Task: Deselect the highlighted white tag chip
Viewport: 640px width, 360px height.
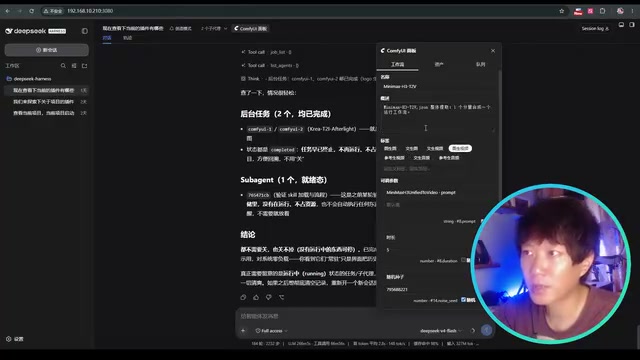Action: pos(460,149)
